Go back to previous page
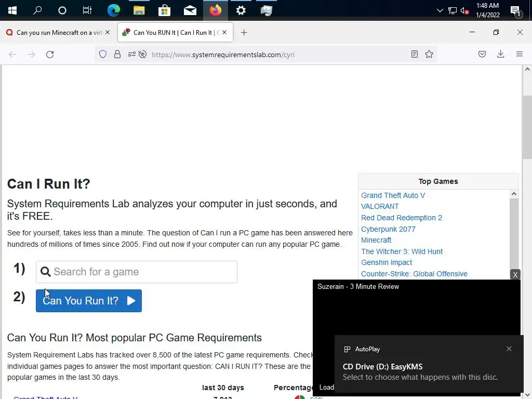 tap(12, 54)
